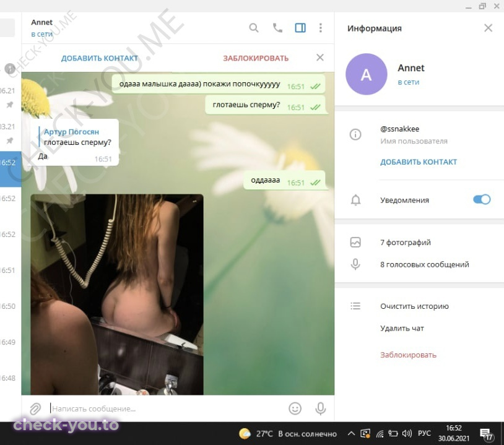Open the emoji smiley picker
The width and height of the screenshot is (504, 445).
(x=295, y=408)
